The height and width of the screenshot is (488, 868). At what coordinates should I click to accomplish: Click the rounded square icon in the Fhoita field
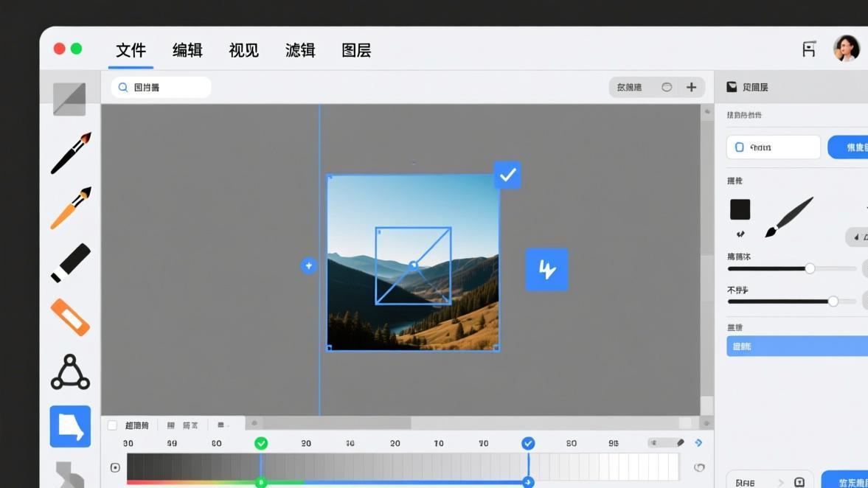(x=739, y=147)
